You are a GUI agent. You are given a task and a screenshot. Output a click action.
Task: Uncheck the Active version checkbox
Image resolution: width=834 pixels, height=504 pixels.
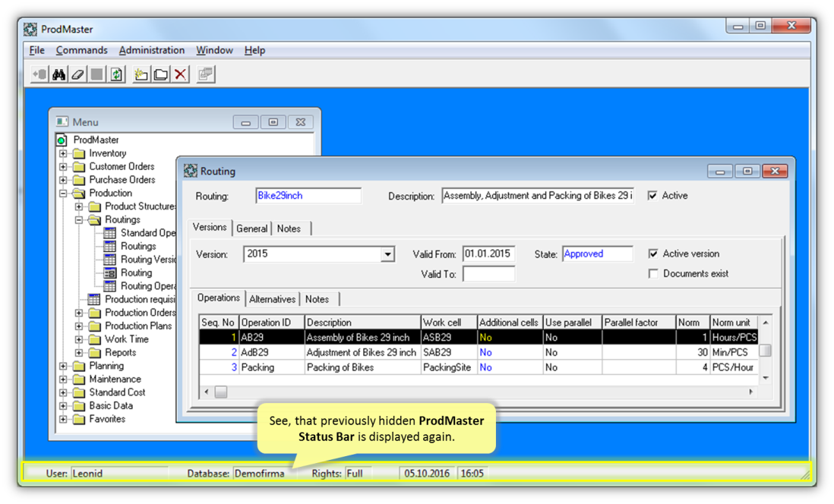(653, 254)
